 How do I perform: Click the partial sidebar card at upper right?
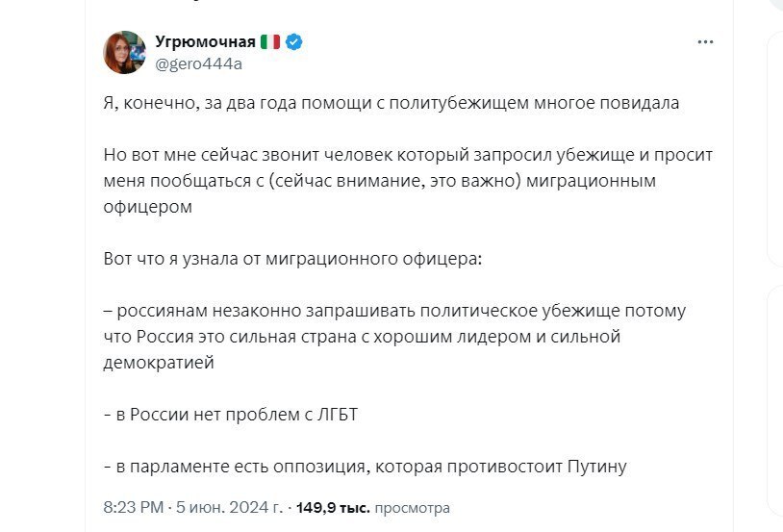tap(775, 144)
